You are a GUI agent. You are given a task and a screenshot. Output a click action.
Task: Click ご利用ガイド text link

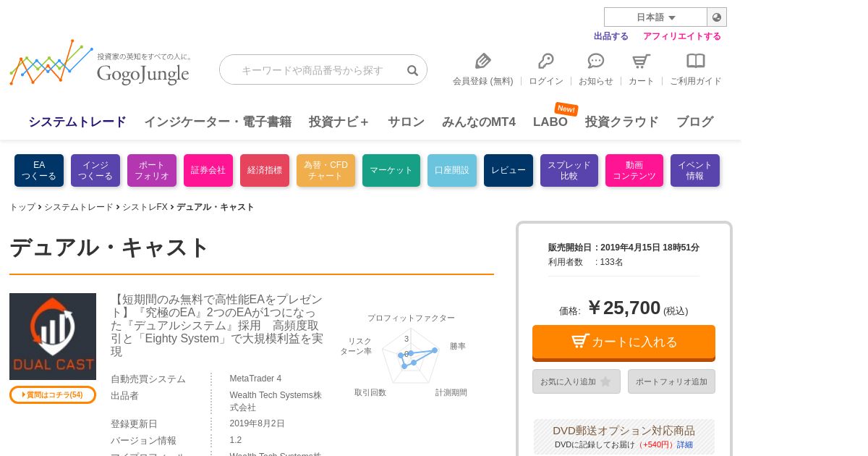pos(696,81)
